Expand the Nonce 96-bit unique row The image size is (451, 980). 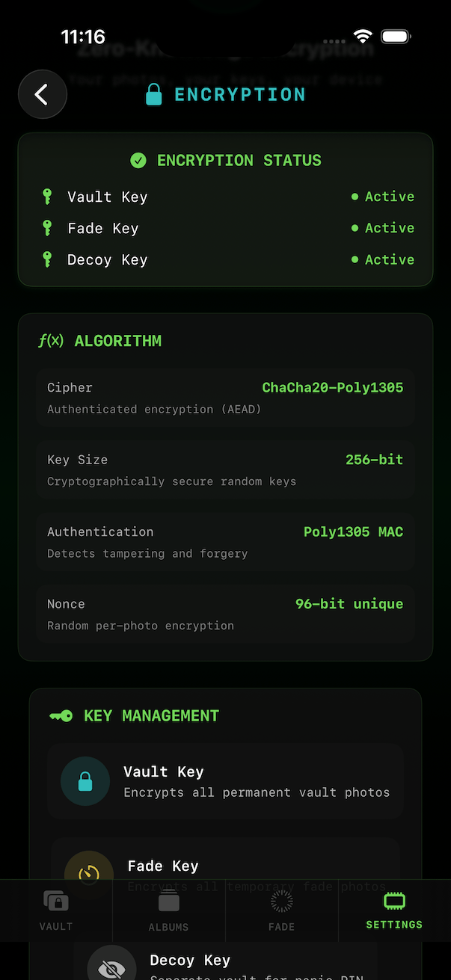click(x=225, y=614)
